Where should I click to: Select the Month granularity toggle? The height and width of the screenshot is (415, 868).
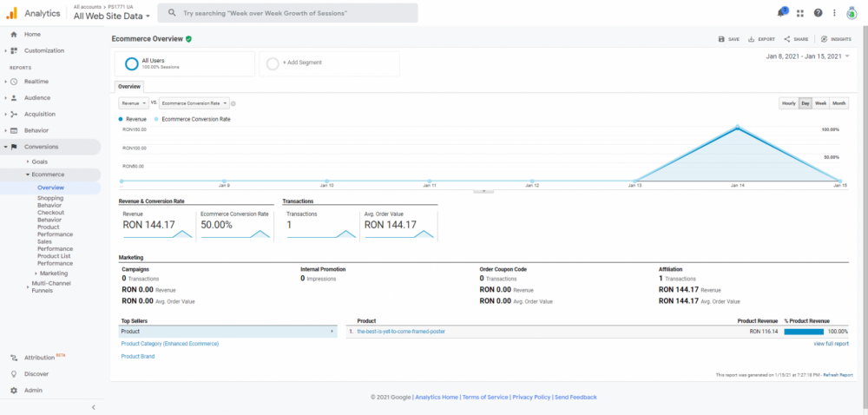838,103
